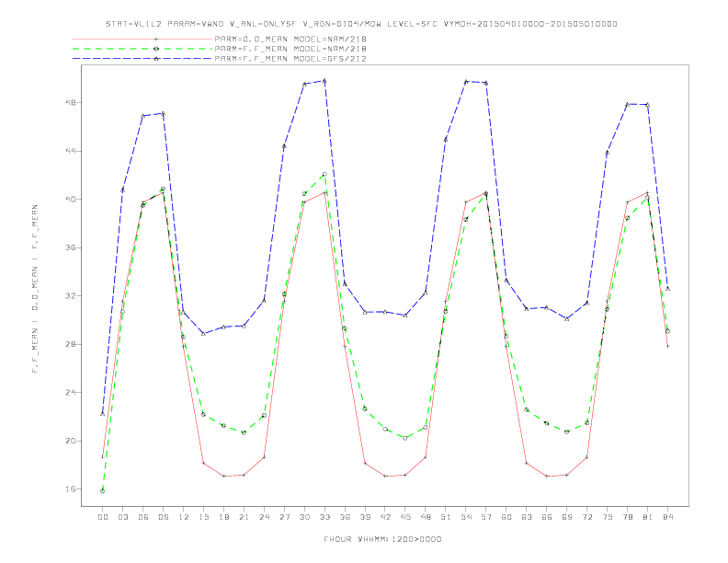Click x-axis tick label 12
The height and width of the screenshot is (563, 728).
click(x=184, y=517)
